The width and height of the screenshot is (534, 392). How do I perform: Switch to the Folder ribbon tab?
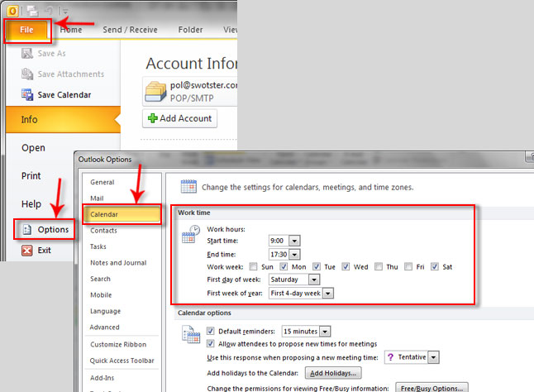(190, 30)
